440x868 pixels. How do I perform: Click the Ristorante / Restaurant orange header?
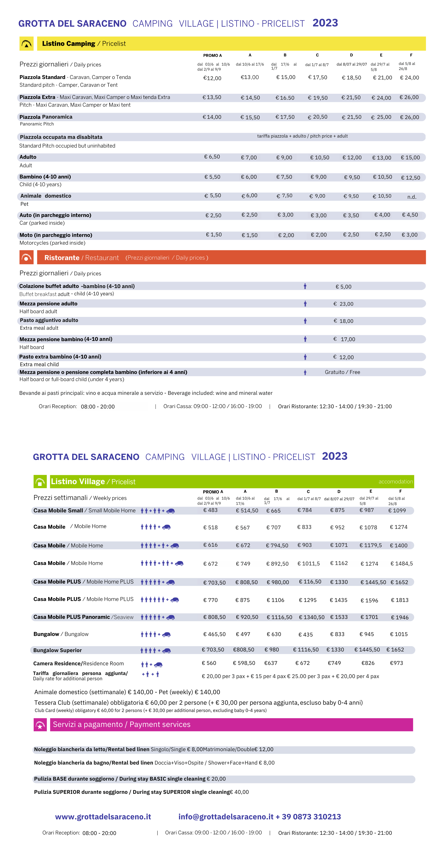click(231, 257)
